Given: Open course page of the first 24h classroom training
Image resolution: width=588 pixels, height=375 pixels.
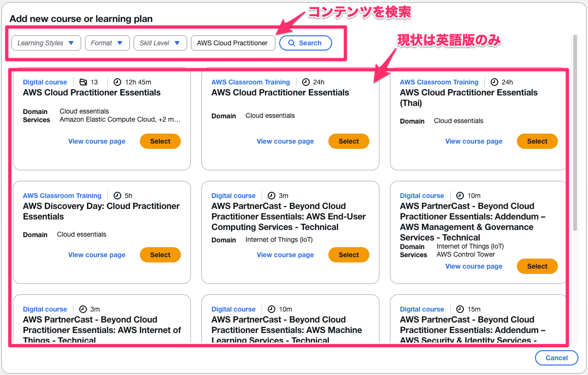Looking at the screenshot, I should tap(285, 141).
